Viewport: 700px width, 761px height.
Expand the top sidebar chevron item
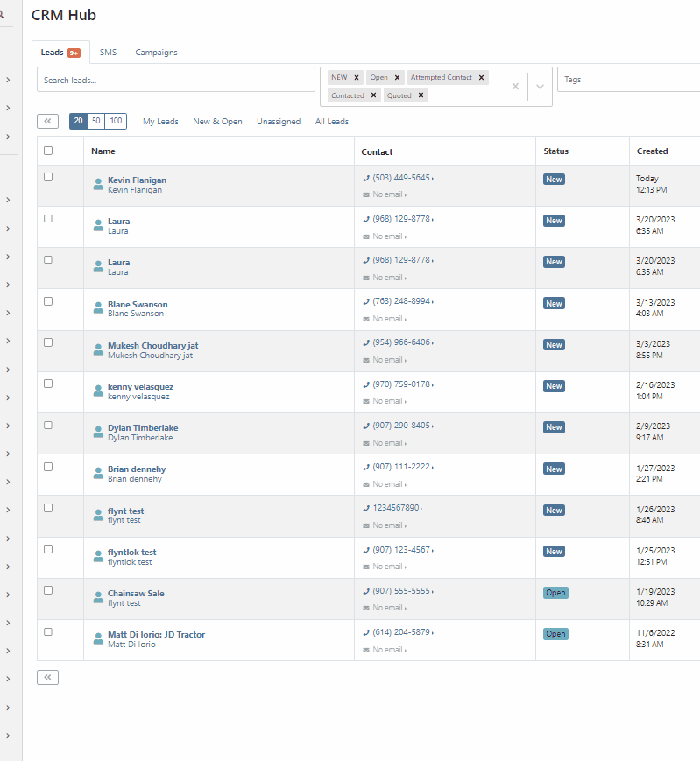click(x=8, y=80)
